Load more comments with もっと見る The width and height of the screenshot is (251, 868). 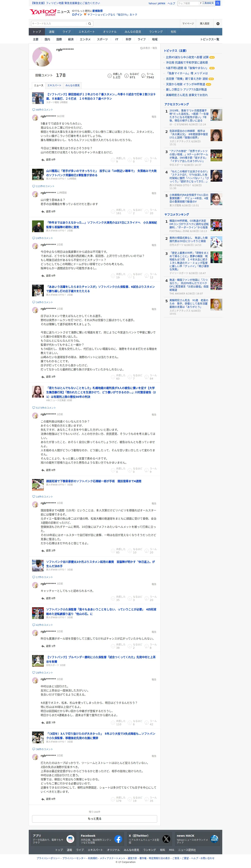coord(95,819)
